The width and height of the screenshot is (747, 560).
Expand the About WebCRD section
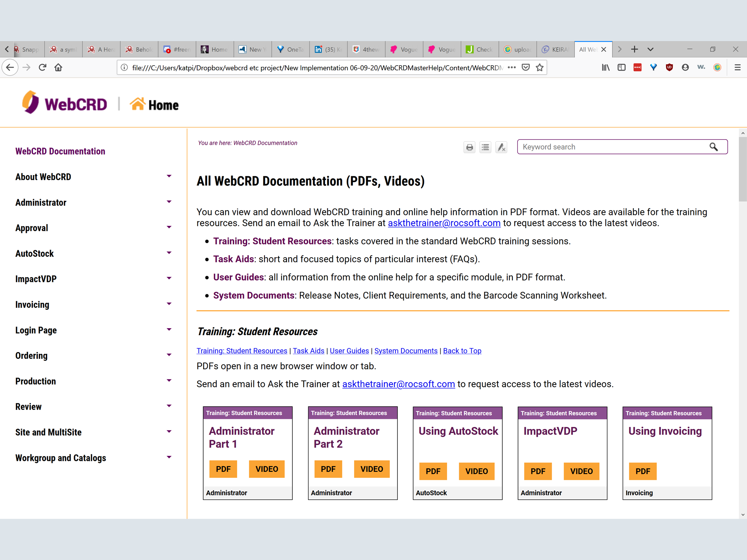click(x=169, y=176)
